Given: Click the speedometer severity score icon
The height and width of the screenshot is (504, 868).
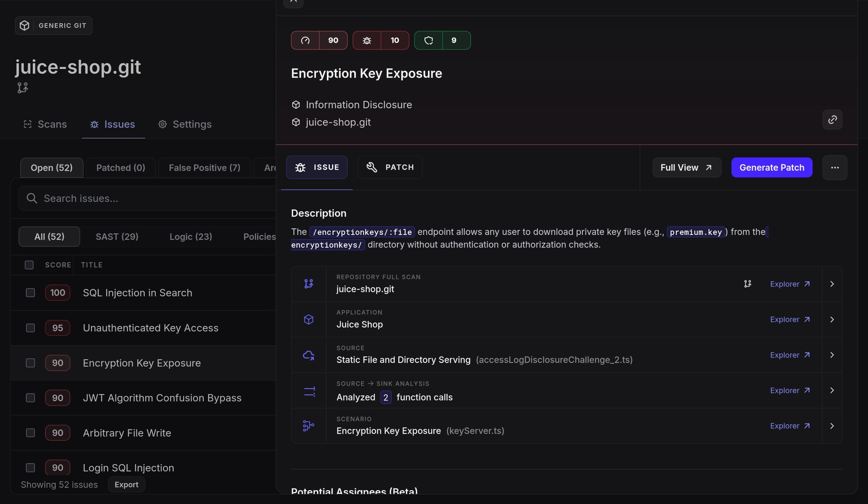Looking at the screenshot, I should tap(305, 40).
